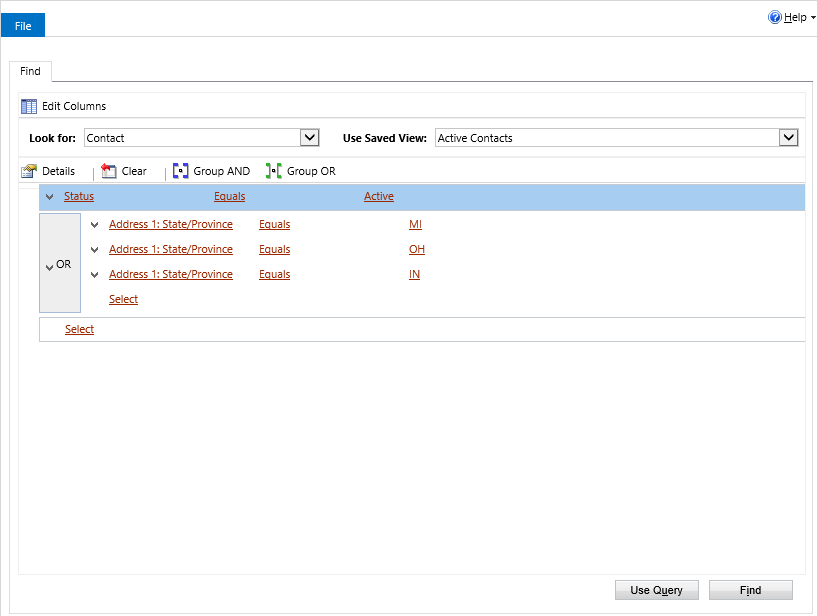Click the OR group label
817x616 pixels.
click(64, 265)
